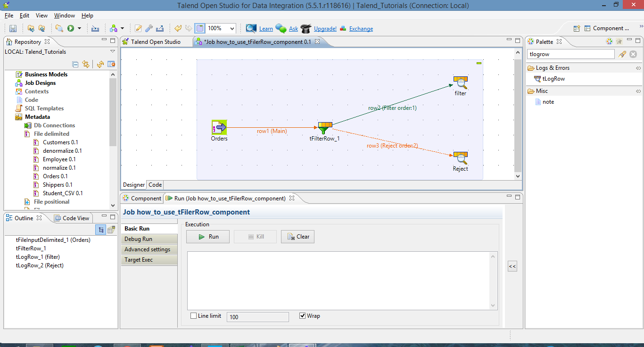This screenshot has width=644, height=347.
Task: Disable the Wrap checkbox
Action: (x=302, y=315)
